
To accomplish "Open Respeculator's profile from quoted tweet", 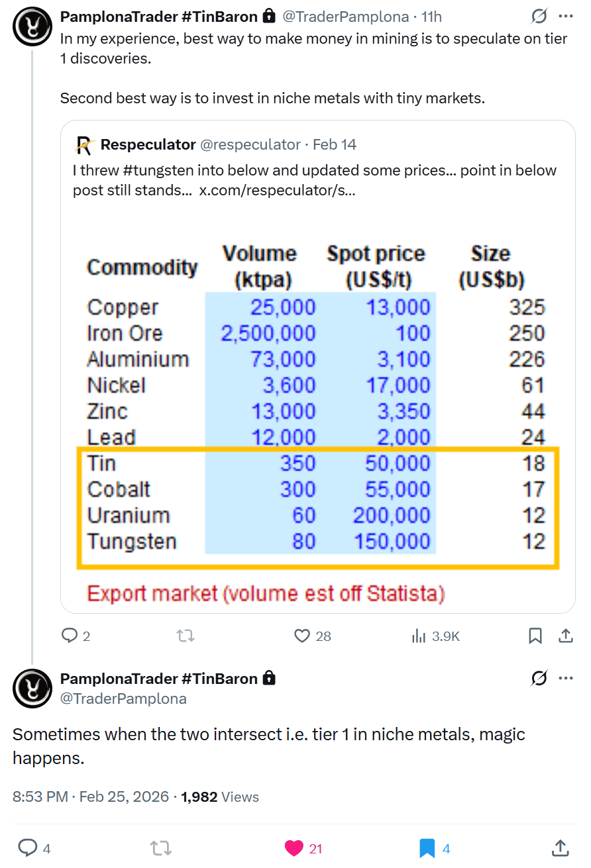I will point(148,144).
